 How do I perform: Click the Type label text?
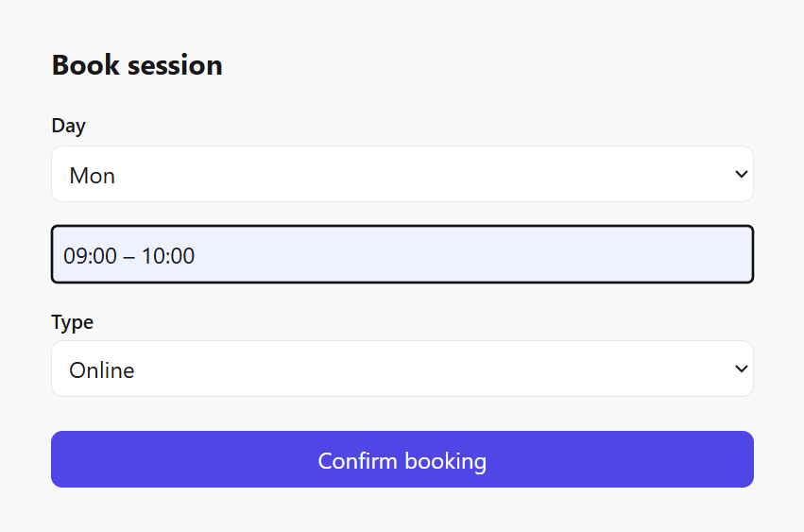[72, 322]
